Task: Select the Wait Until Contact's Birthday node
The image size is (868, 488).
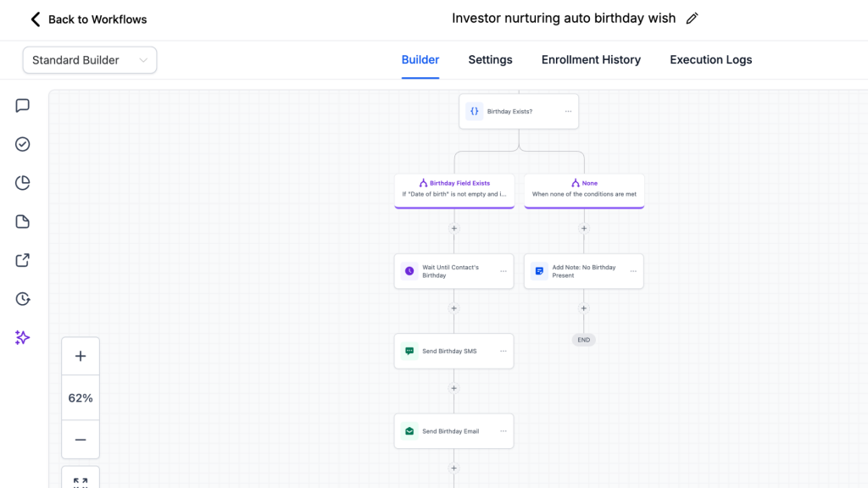Action: point(449,271)
